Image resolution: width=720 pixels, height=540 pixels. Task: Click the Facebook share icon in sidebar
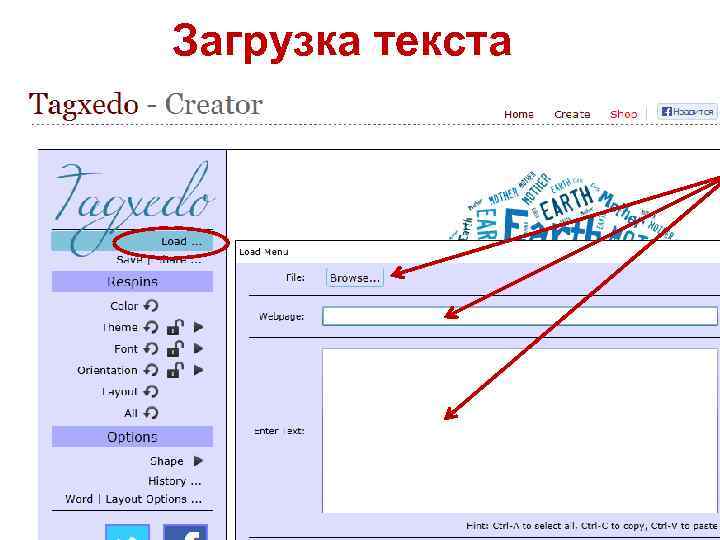pos(186,532)
